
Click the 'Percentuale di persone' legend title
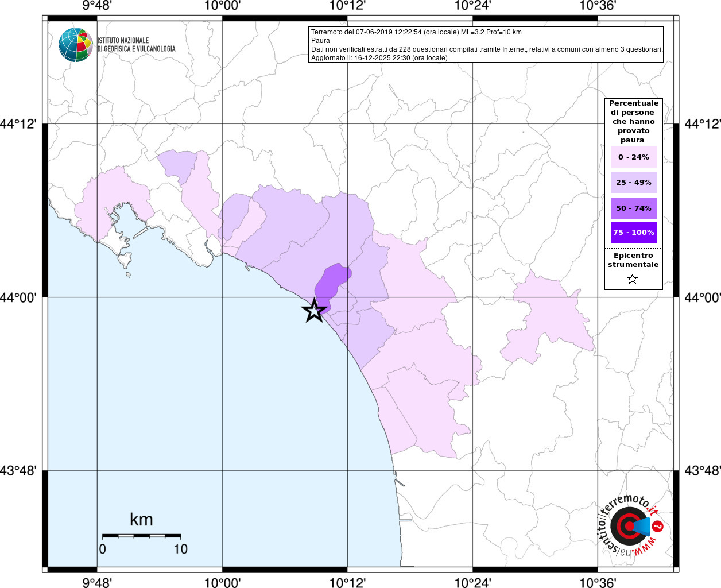(634, 121)
